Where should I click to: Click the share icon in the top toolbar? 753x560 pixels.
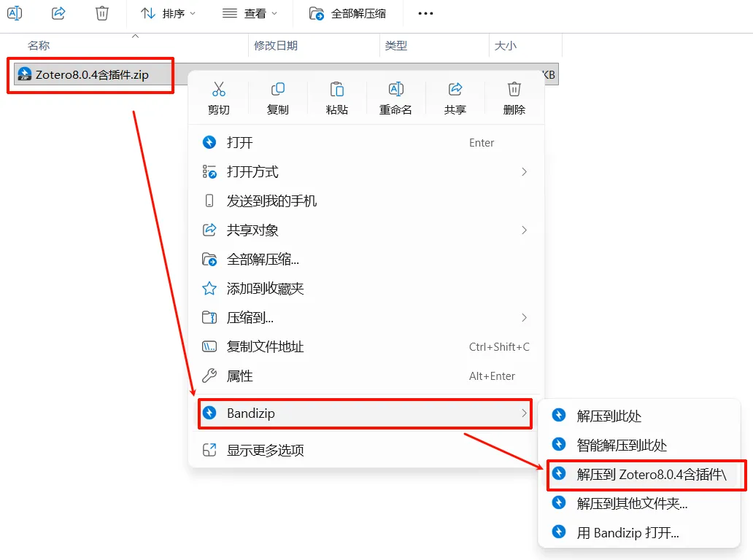(58, 13)
